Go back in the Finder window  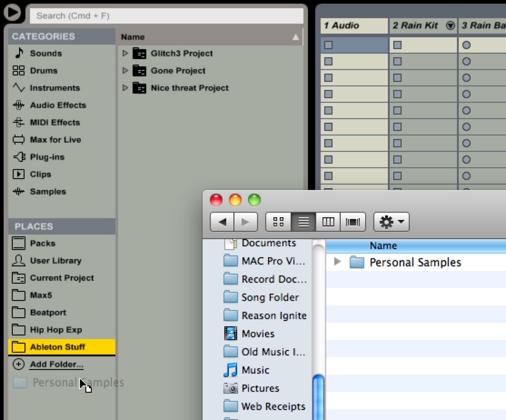tap(222, 222)
